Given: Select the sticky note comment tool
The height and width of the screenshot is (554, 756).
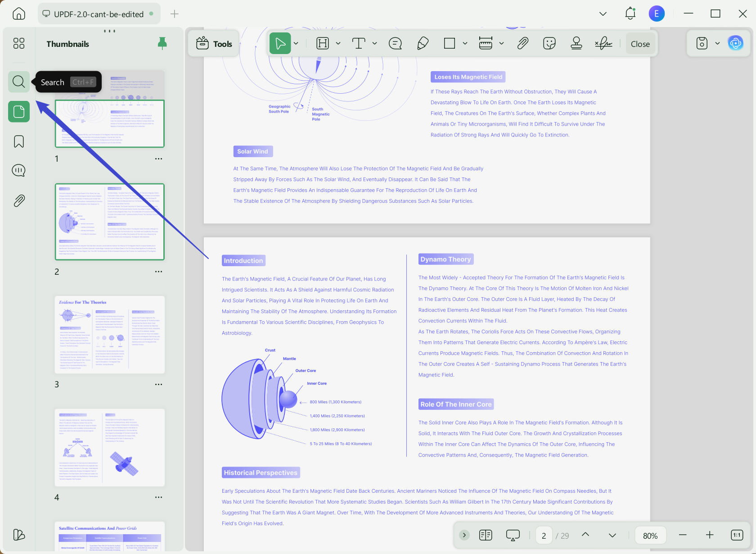Looking at the screenshot, I should pyautogui.click(x=395, y=44).
